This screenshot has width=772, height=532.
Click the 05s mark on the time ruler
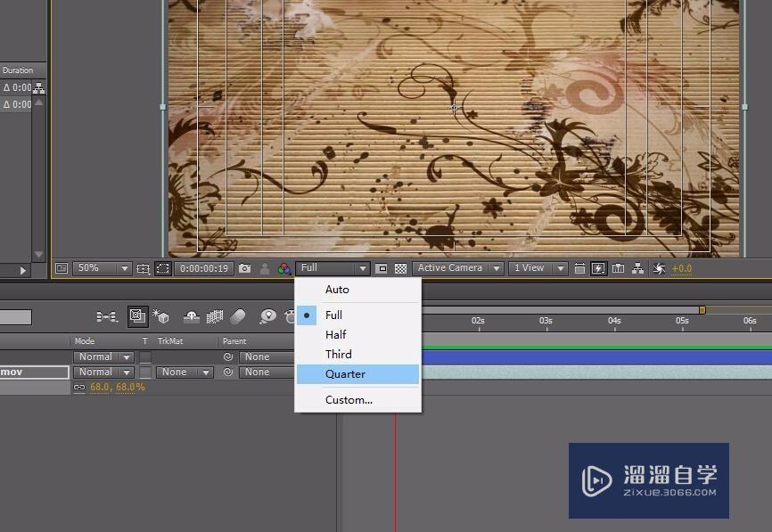coord(682,321)
